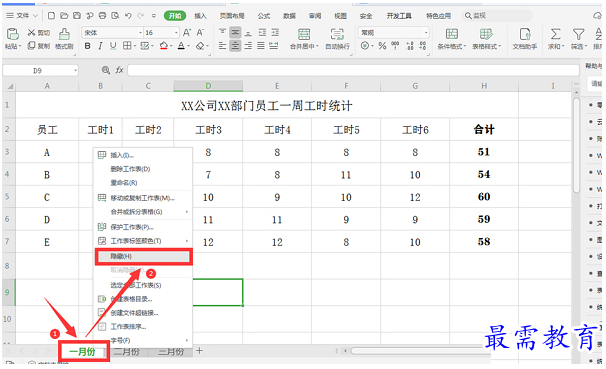Copy selection with 复制
Screen dimensions: 606x369
(x=39, y=46)
